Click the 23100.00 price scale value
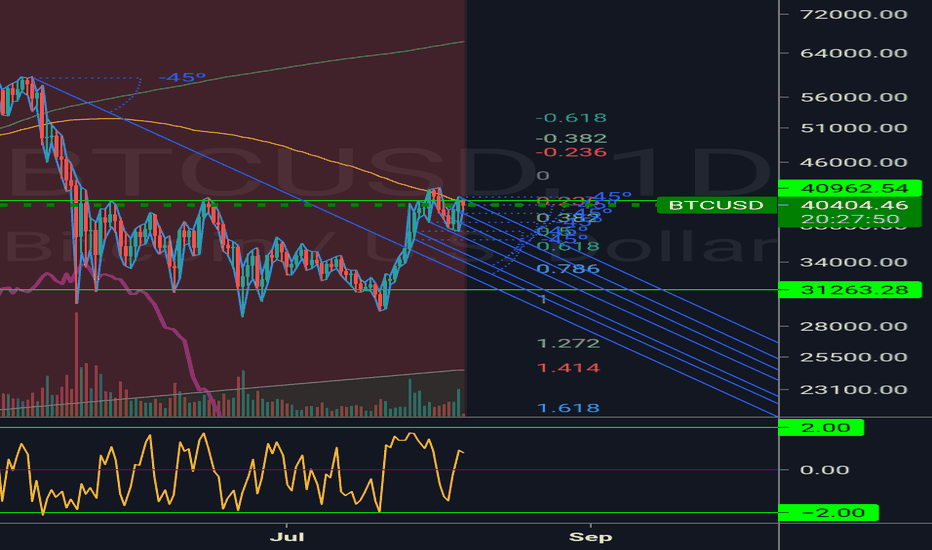This screenshot has height=550, width=932. [x=854, y=389]
